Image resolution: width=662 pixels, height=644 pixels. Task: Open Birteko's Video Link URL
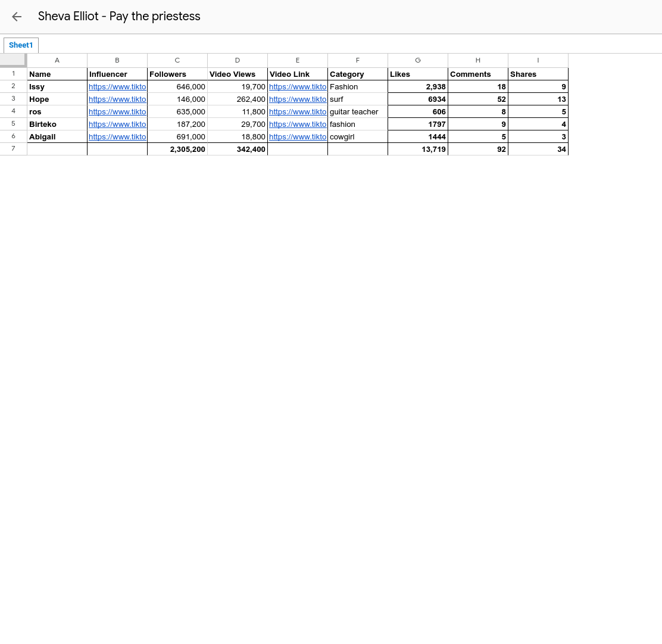click(298, 125)
